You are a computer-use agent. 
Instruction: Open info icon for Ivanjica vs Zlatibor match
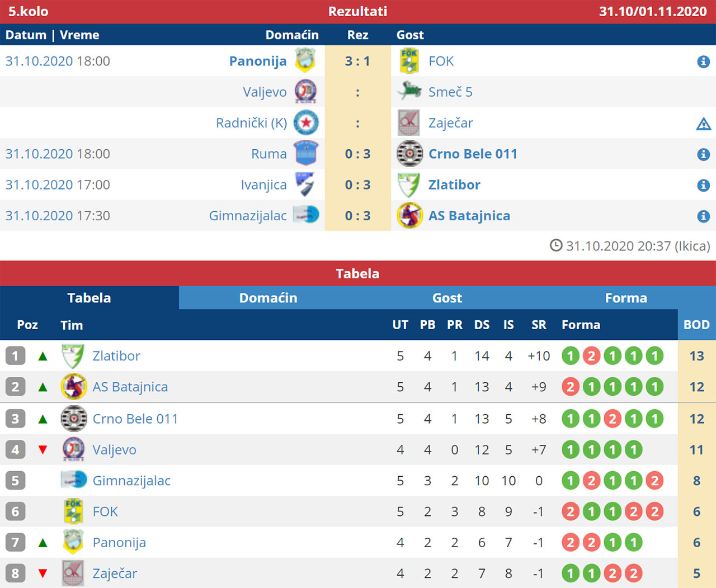pyautogui.click(x=703, y=185)
